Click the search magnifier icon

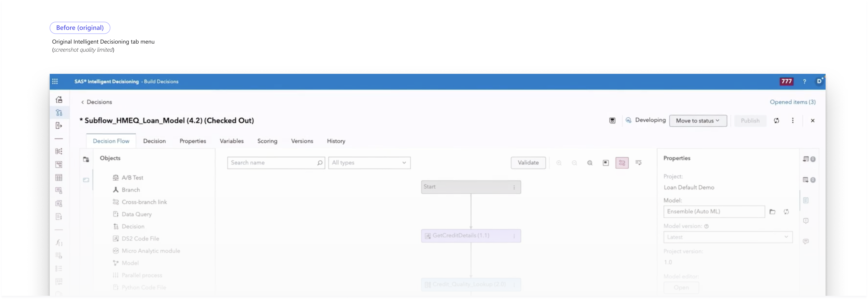coord(319,163)
